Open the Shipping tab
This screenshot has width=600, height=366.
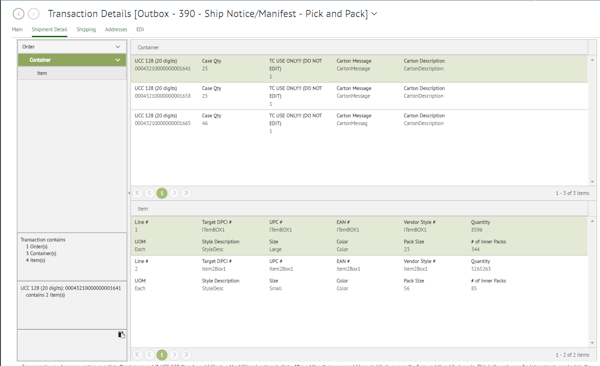pyautogui.click(x=86, y=29)
